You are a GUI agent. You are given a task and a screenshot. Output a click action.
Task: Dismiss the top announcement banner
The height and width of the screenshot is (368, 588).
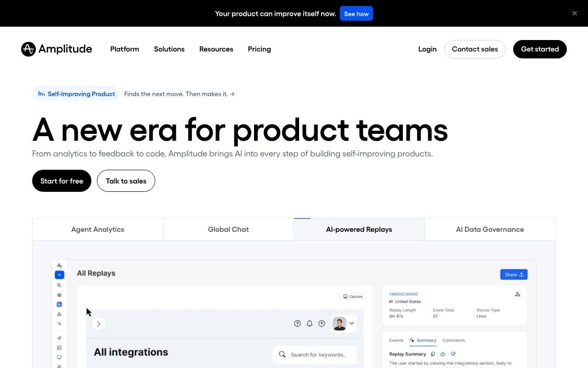point(575,13)
